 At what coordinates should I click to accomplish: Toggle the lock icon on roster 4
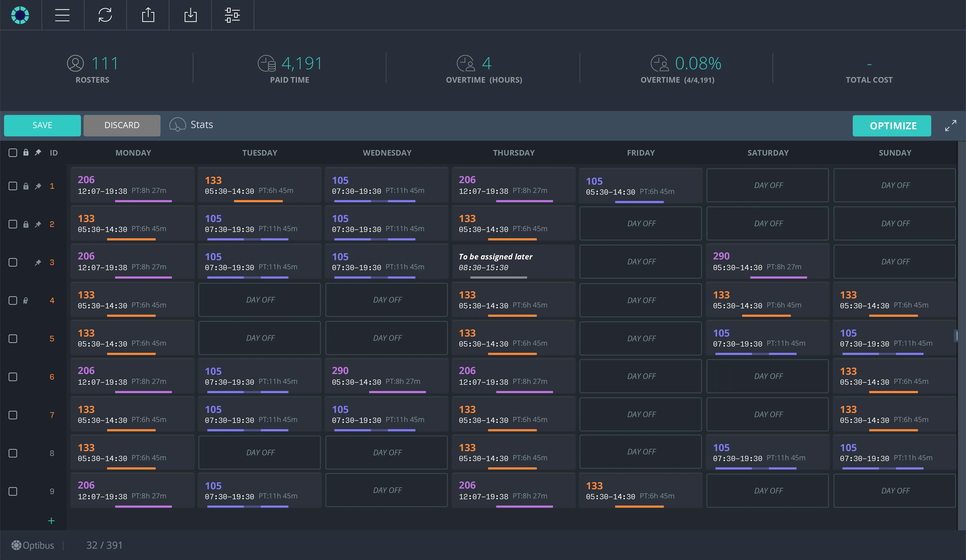(26, 301)
